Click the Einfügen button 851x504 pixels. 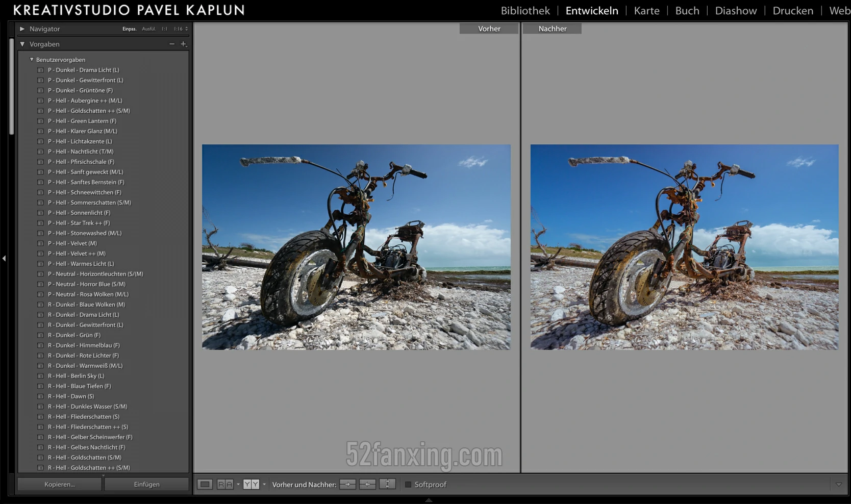pyautogui.click(x=147, y=485)
